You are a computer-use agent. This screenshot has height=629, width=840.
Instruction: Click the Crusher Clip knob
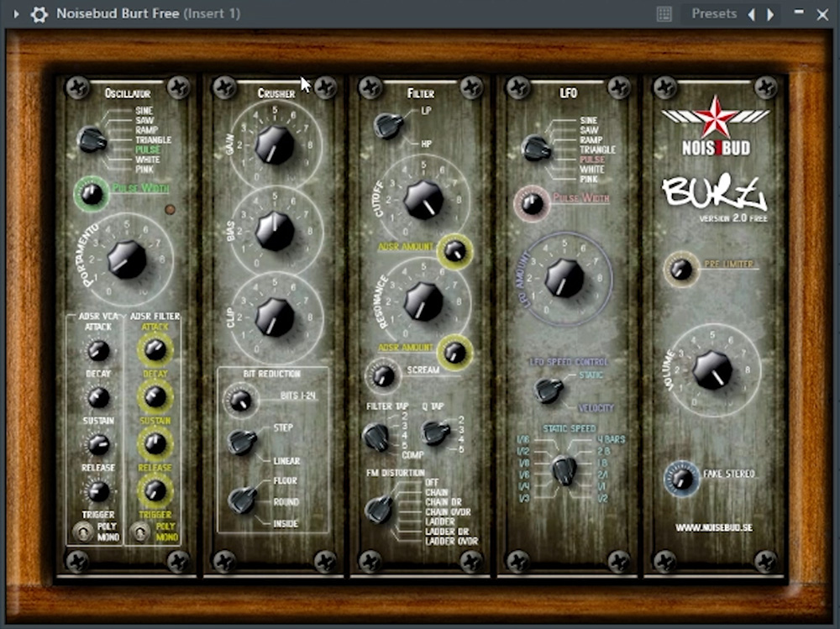275,317
